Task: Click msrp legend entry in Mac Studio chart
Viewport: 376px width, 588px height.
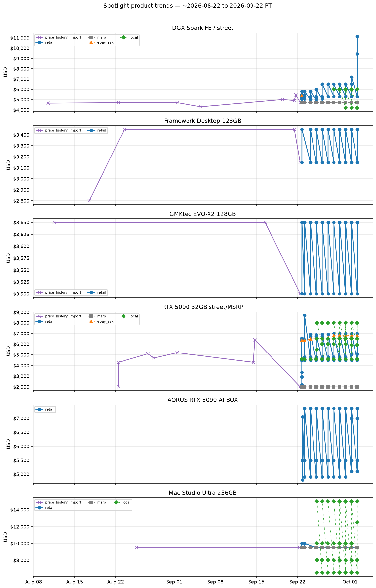Action: pos(97,502)
